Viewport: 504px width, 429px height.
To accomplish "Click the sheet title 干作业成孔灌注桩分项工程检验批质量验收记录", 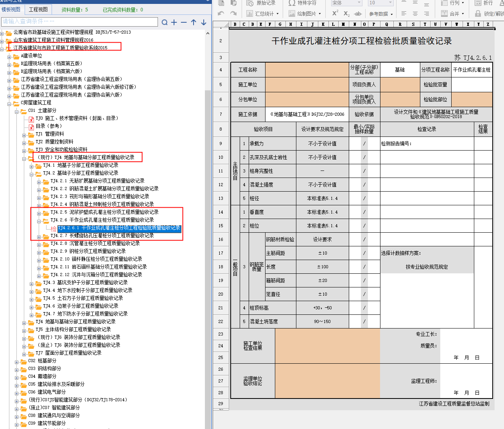I will [362, 41].
